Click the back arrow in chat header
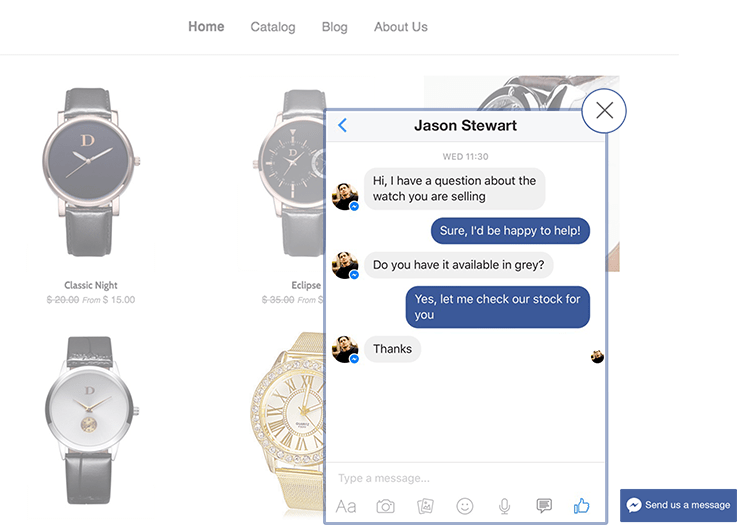 coord(342,126)
